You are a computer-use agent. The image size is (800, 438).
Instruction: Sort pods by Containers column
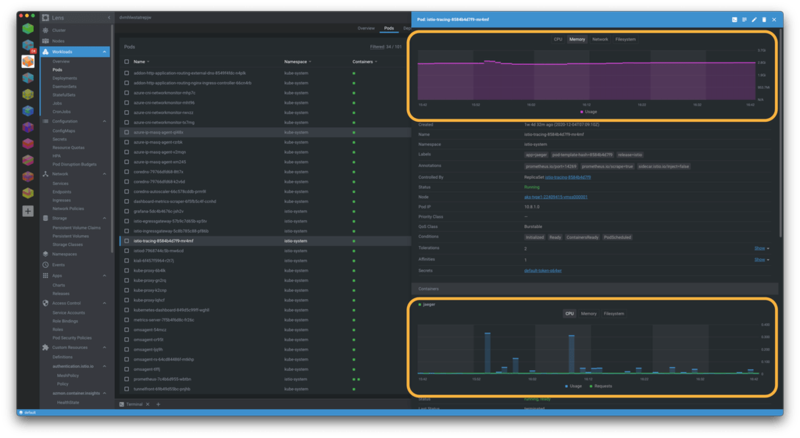pos(365,62)
